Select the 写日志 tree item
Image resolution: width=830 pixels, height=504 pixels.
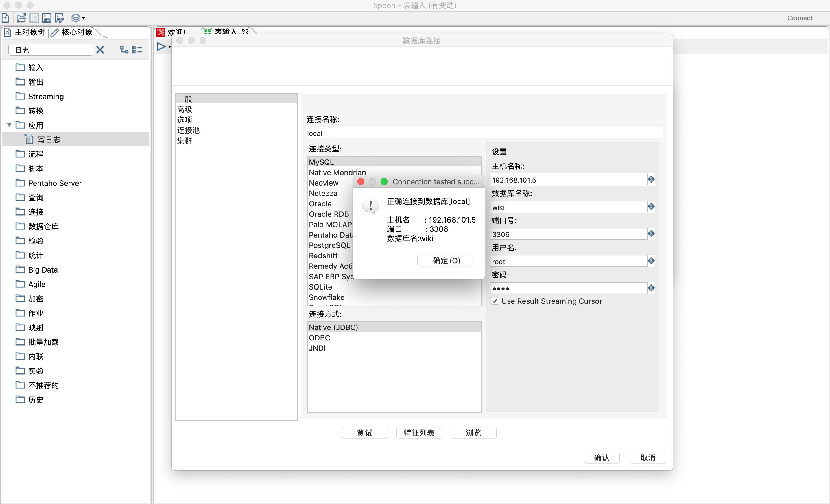[x=49, y=139]
